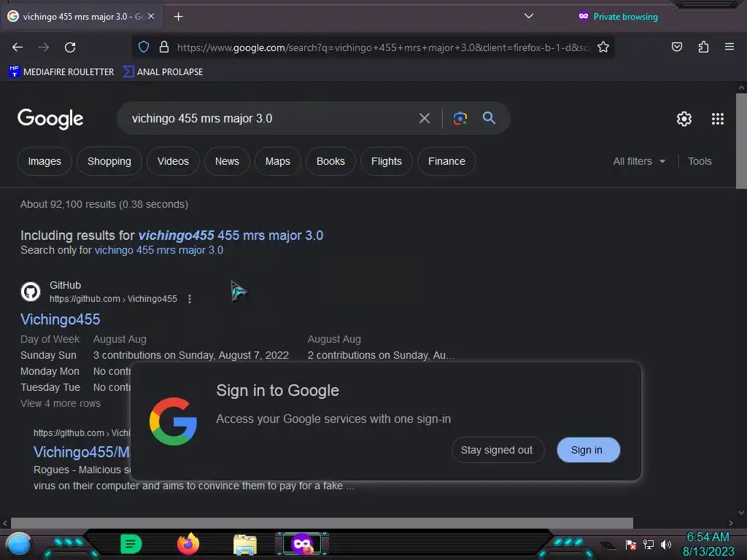Open the Action Center flag icon
The image size is (747, 560).
coord(631,544)
